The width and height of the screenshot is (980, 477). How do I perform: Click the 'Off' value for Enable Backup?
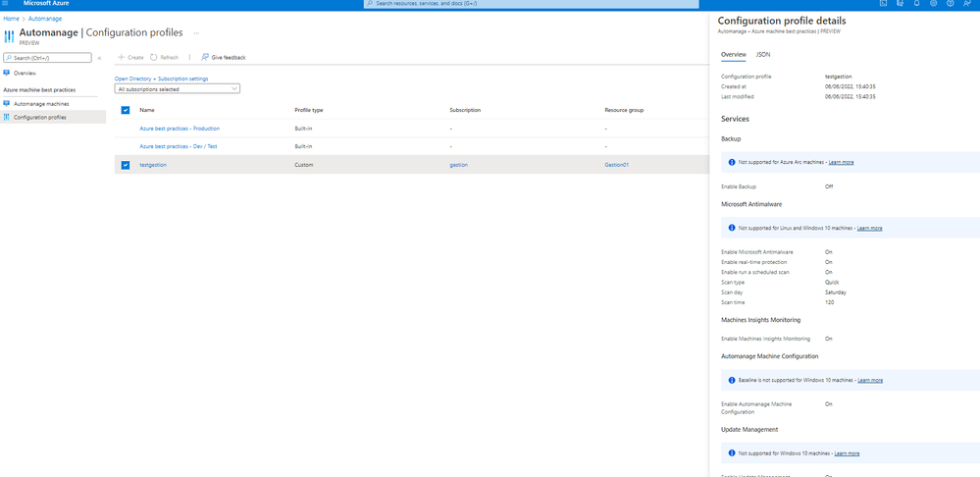pos(829,186)
